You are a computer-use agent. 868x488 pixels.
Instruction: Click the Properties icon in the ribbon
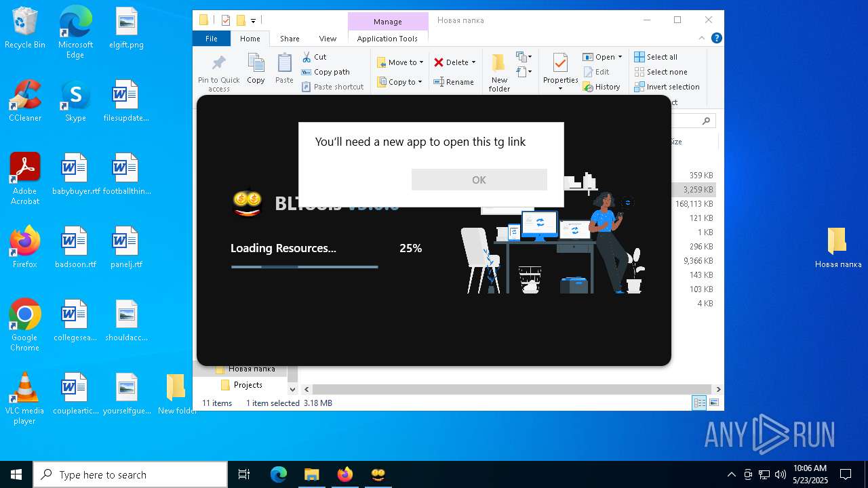coord(560,64)
